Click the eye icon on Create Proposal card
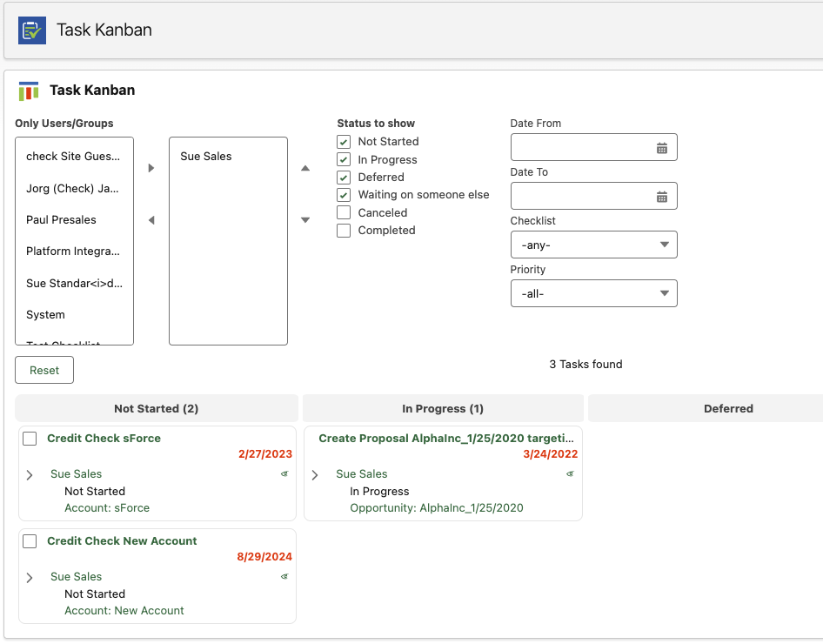The image size is (823, 644). pyautogui.click(x=570, y=473)
